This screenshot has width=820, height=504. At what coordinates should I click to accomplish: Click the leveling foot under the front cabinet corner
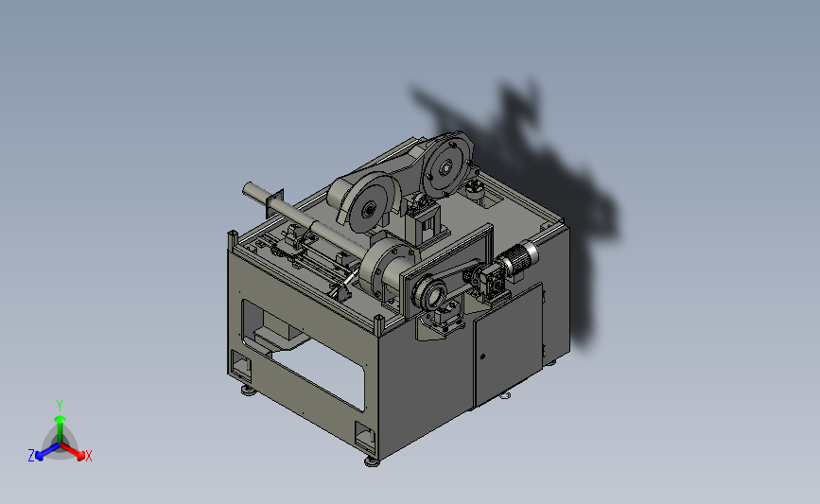pyautogui.click(x=372, y=461)
